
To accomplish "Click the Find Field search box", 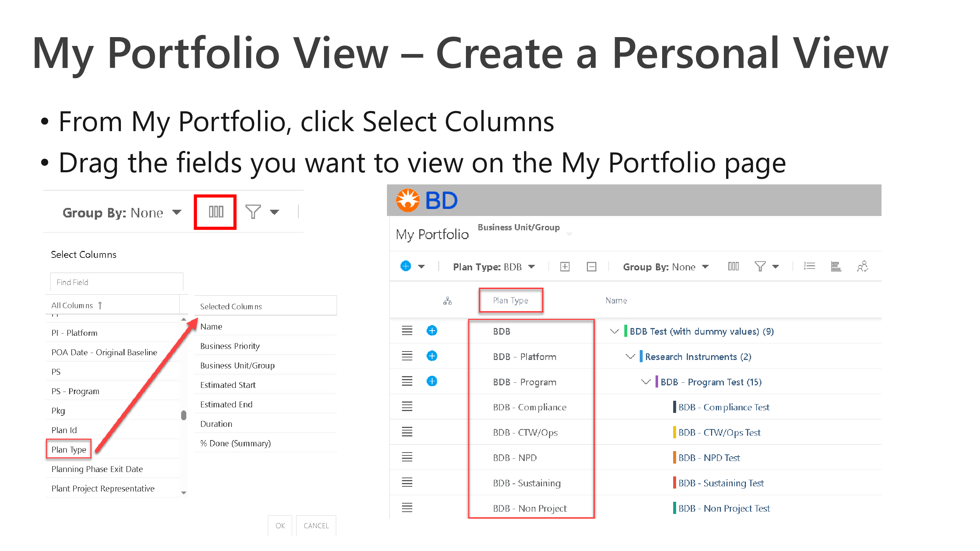I will 117,282.
